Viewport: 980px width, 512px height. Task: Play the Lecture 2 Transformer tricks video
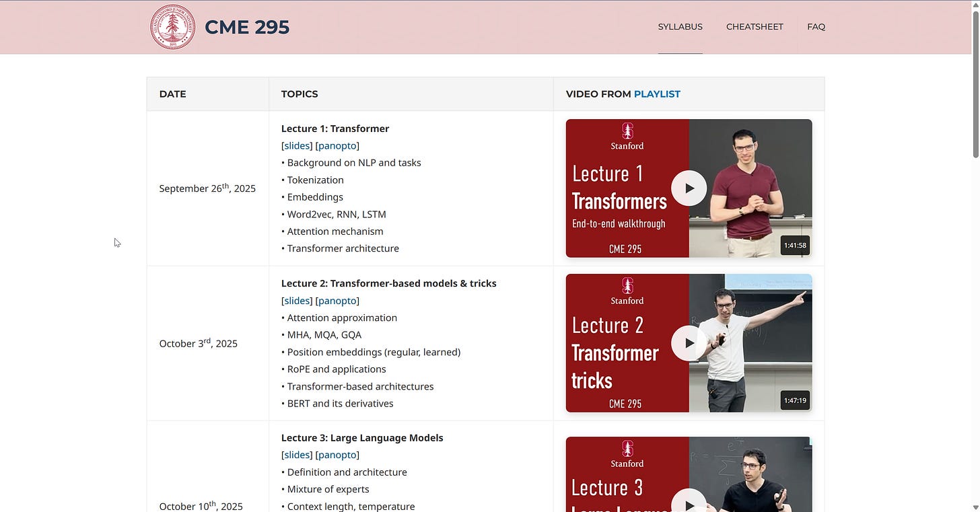(x=689, y=343)
